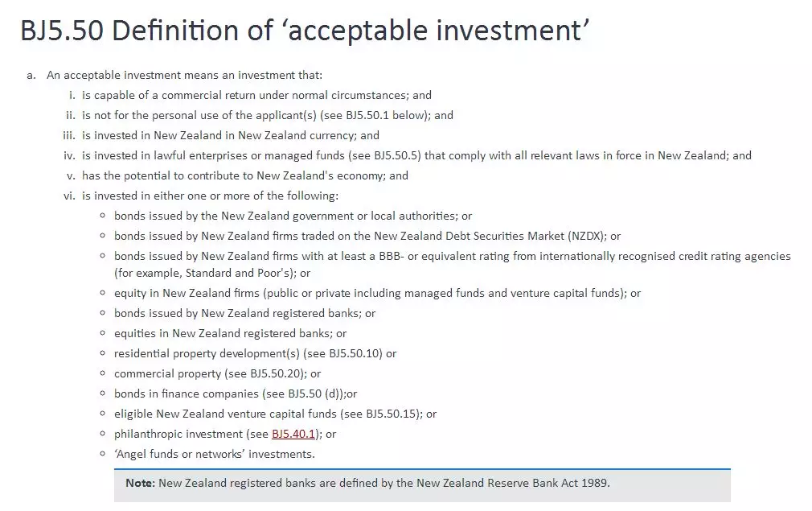Click the commercial property bullet

coord(217,373)
